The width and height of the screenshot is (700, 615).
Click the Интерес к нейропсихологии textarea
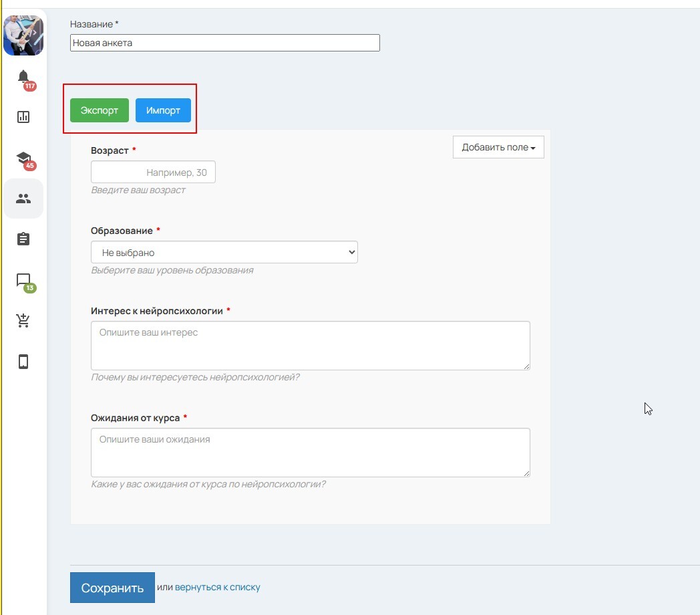tap(310, 346)
